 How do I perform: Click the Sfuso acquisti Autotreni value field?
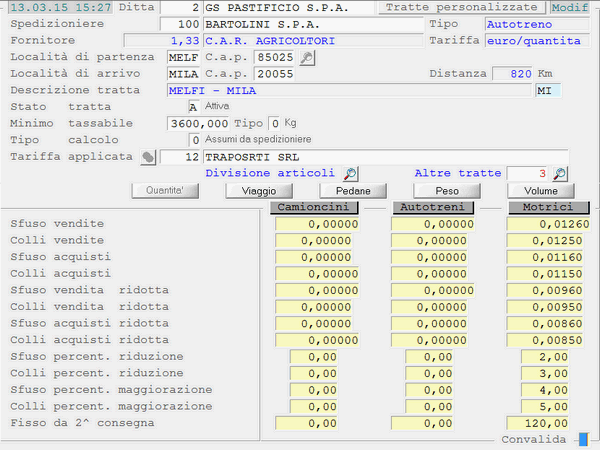[429, 257]
